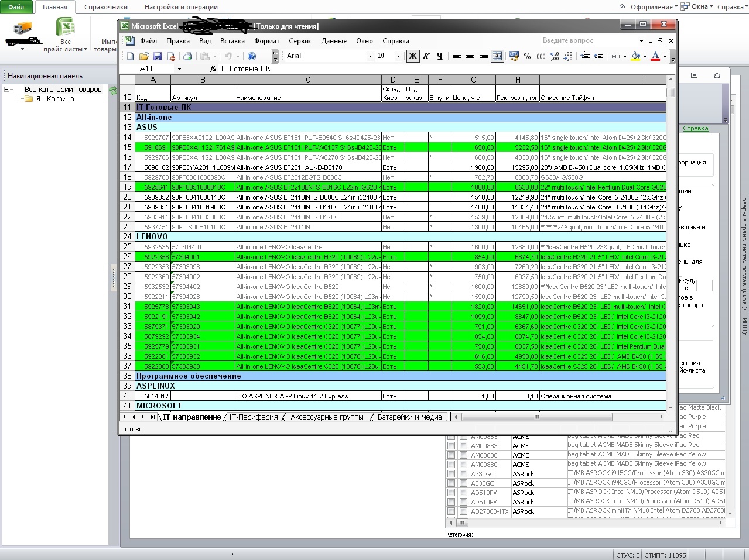Open Excel menu 'Сервис'
This screenshot has width=749, height=560.
[x=300, y=41]
